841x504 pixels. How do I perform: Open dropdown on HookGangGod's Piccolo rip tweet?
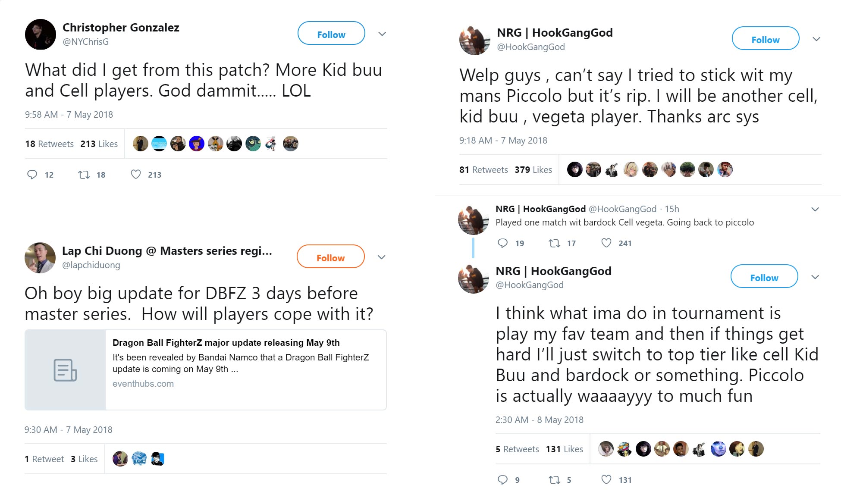816,38
